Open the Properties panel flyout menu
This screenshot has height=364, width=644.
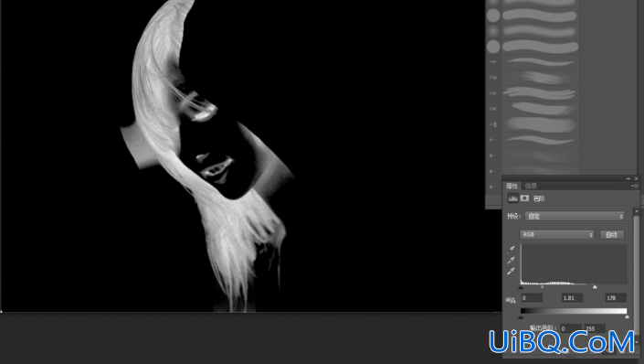635,187
